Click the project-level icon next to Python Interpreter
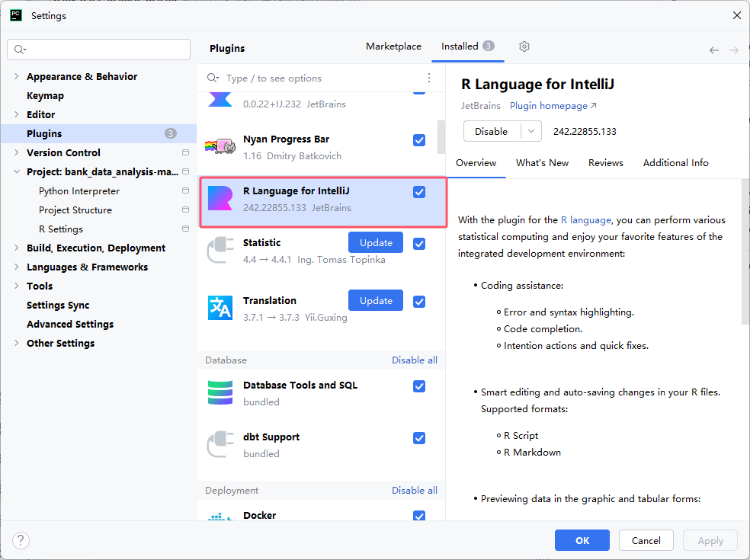 click(185, 190)
